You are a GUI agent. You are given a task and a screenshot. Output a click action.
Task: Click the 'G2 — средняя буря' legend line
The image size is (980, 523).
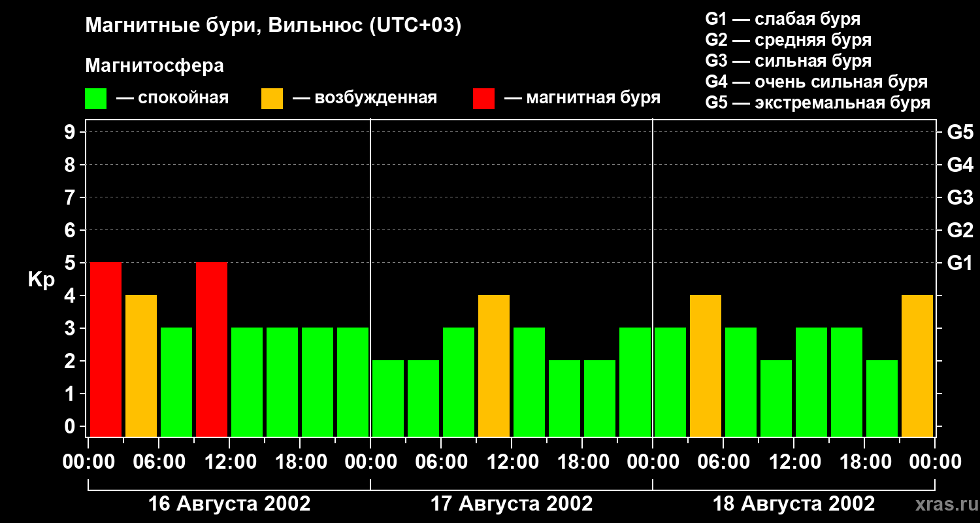pos(789,40)
